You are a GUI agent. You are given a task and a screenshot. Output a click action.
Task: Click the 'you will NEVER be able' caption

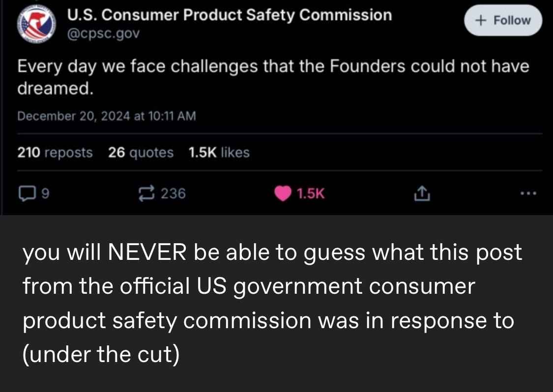coord(272,303)
